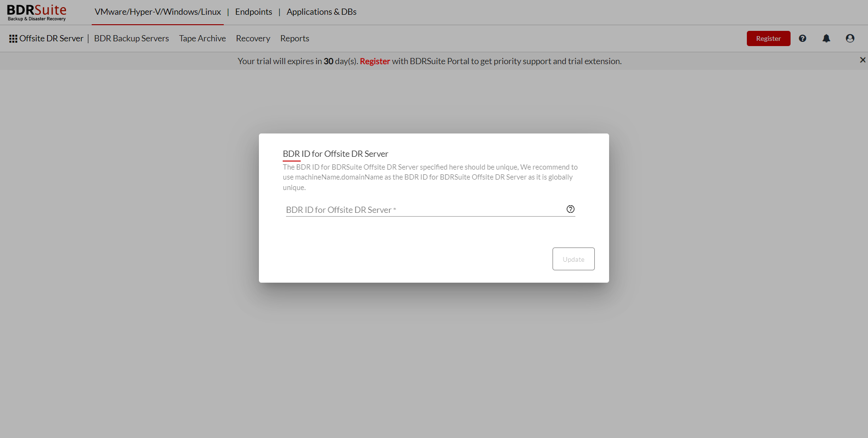This screenshot has height=438, width=868.
Task: Click the Update button in dialog
Action: (x=573, y=259)
